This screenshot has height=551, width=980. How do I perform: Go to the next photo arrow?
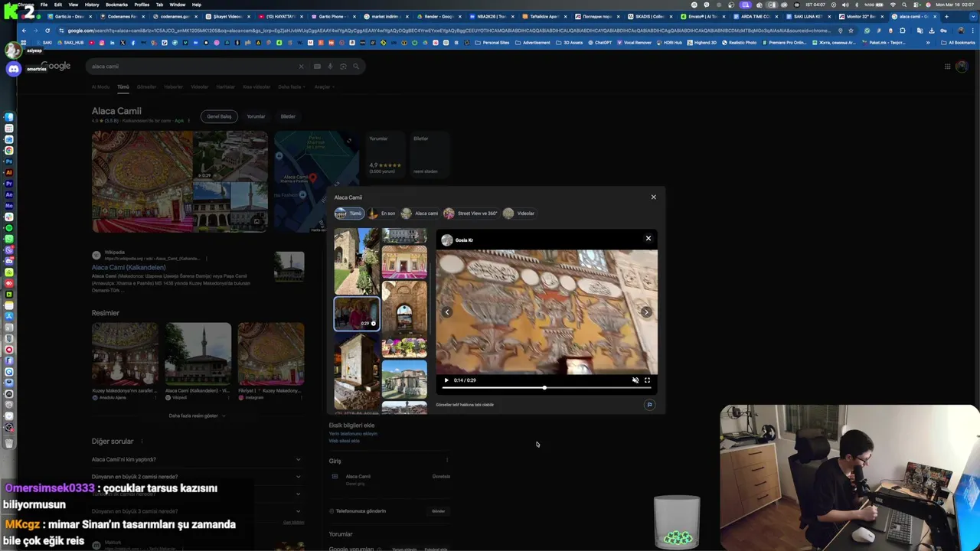coord(646,312)
